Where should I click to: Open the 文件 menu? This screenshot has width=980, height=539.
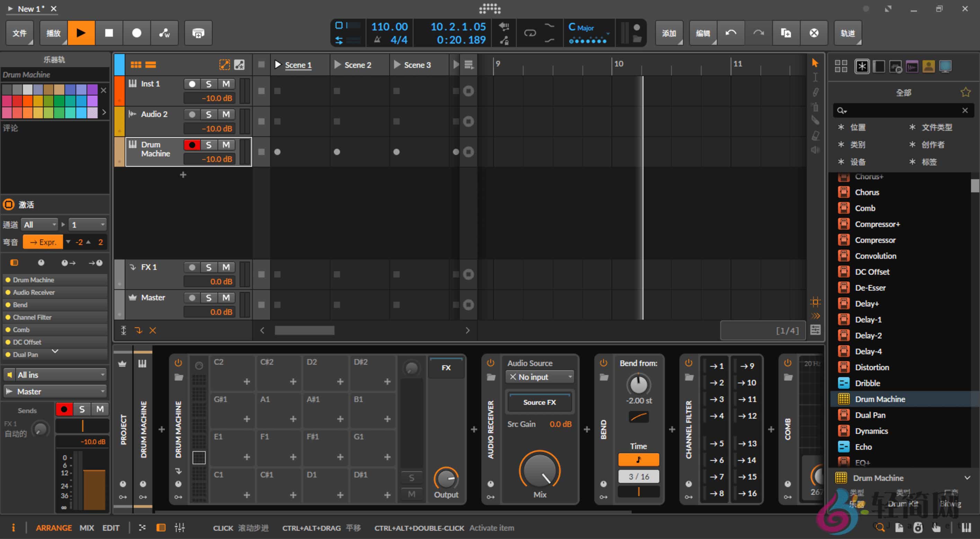pyautogui.click(x=20, y=33)
